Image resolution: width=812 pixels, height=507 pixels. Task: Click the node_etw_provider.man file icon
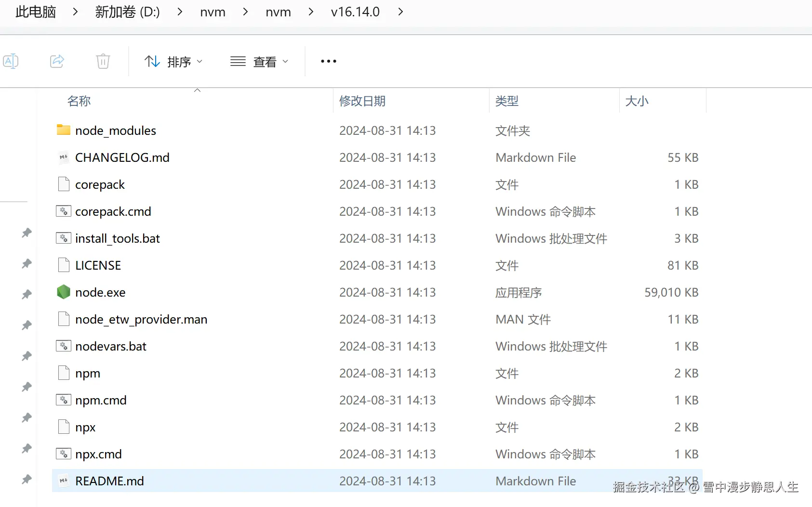pyautogui.click(x=64, y=319)
